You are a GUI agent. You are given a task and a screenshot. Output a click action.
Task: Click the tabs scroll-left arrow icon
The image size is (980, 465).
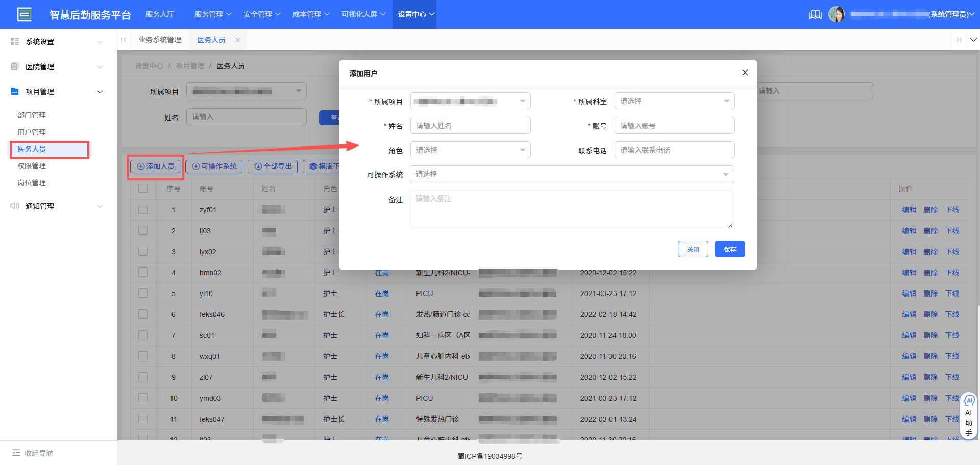click(124, 40)
